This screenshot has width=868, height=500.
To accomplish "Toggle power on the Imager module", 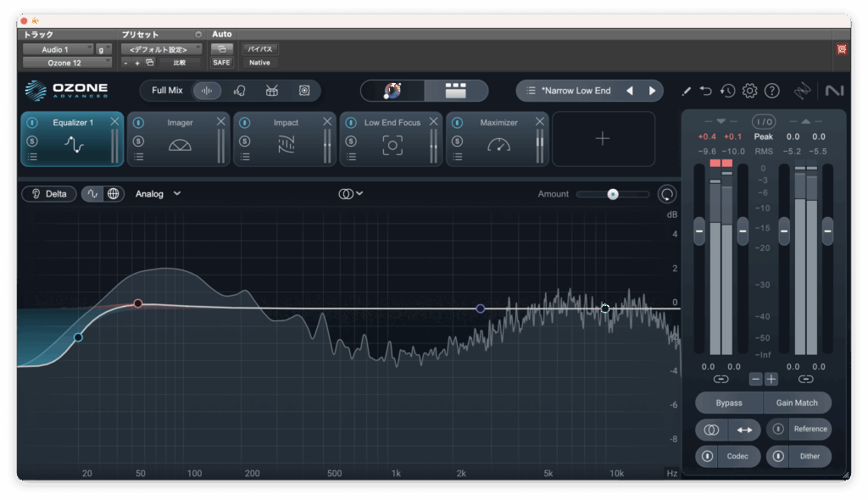I will (138, 123).
